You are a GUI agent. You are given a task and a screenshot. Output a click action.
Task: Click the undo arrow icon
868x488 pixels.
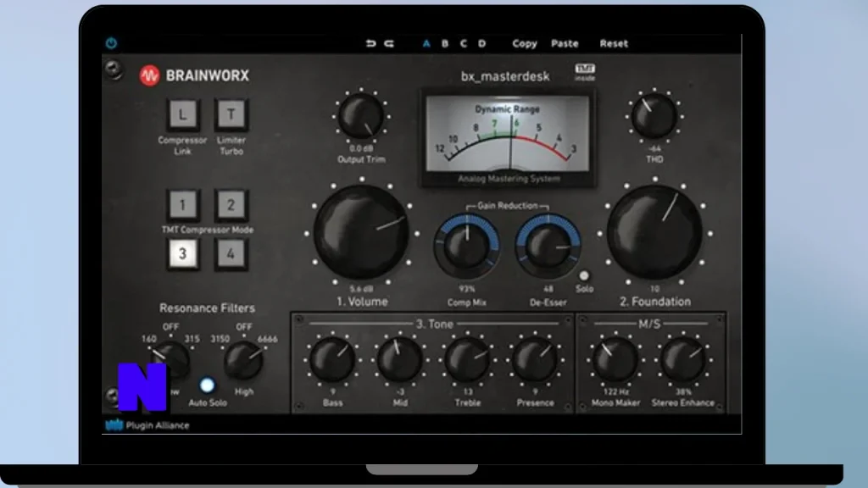point(370,43)
